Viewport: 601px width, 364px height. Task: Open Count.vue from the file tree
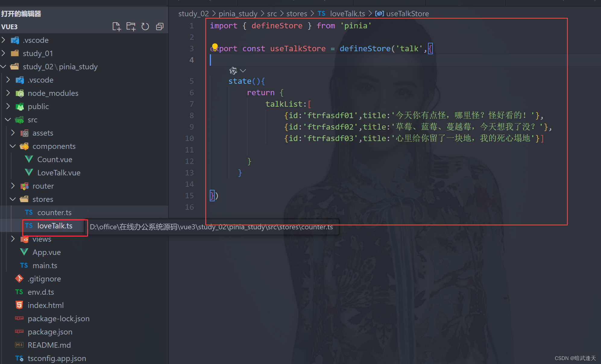[55, 159]
